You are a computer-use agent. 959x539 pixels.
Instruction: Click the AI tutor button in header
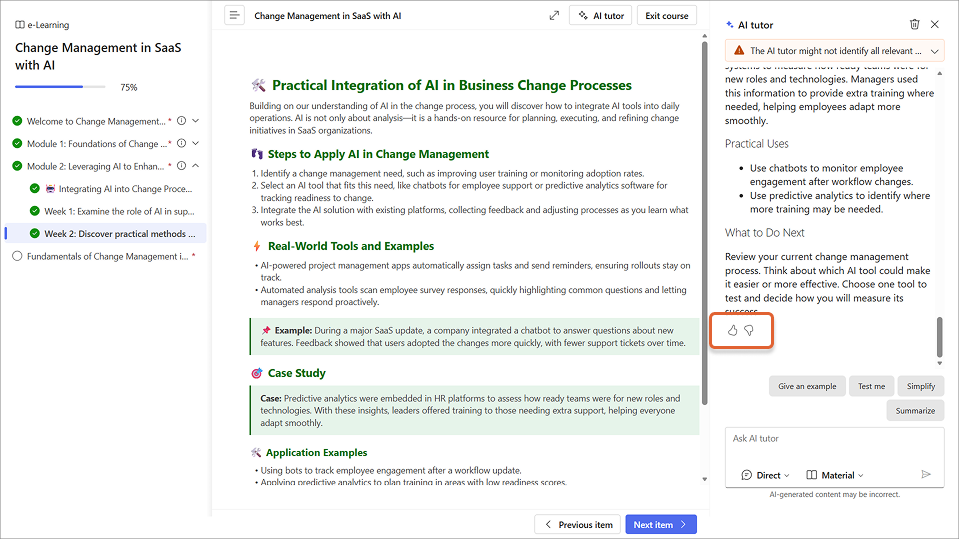[601, 16]
